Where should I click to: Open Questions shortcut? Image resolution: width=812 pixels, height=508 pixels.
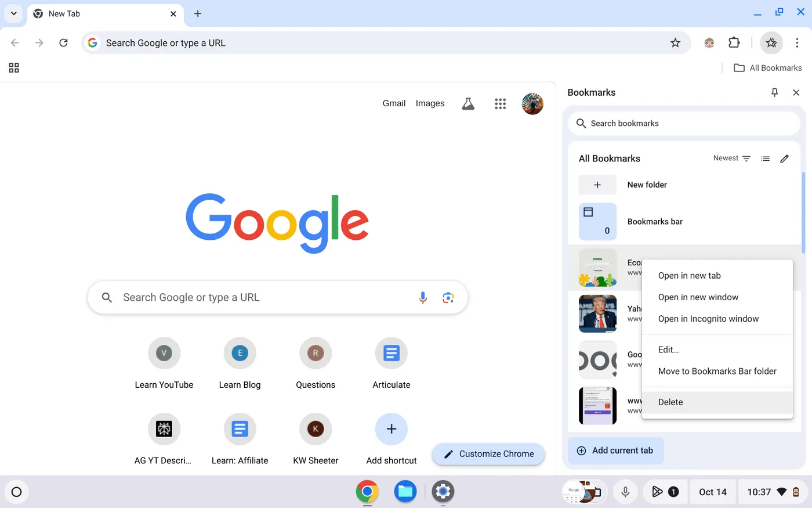[x=316, y=363]
